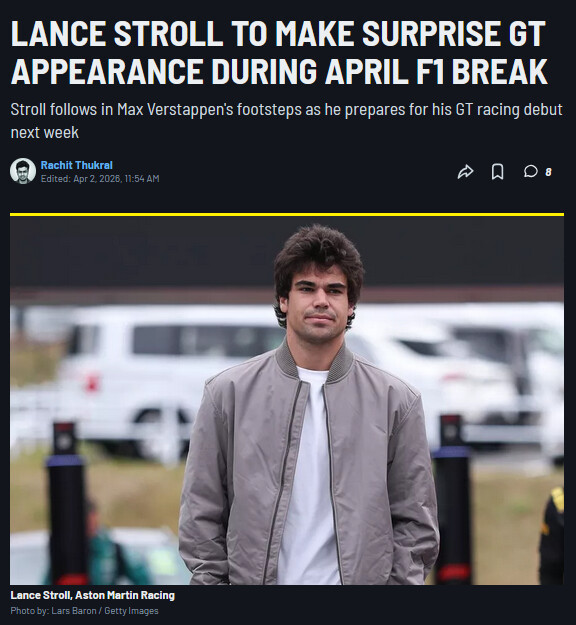Image resolution: width=576 pixels, height=625 pixels.
Task: Click the Edited Apr 2, 2026 timestamp
Action: (x=100, y=179)
